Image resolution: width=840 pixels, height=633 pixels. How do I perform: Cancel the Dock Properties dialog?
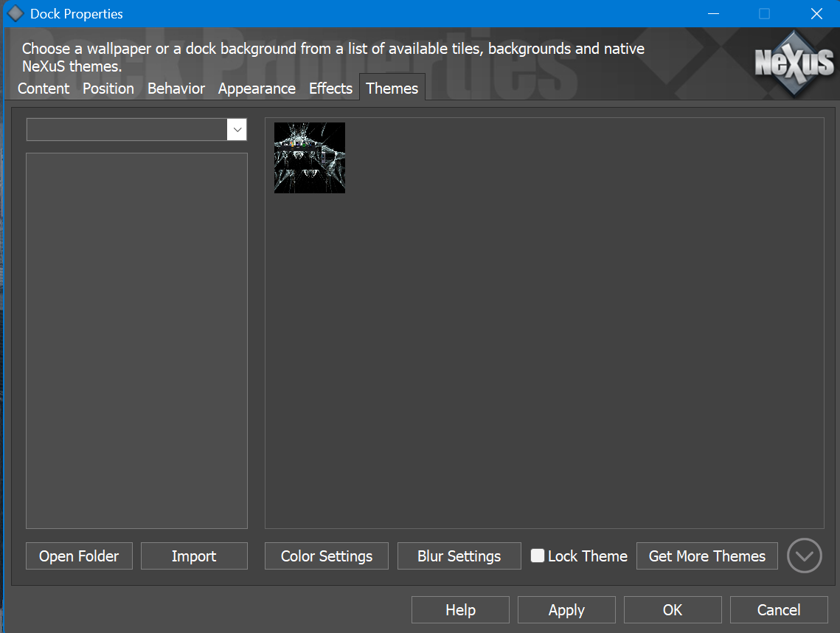coord(779,610)
